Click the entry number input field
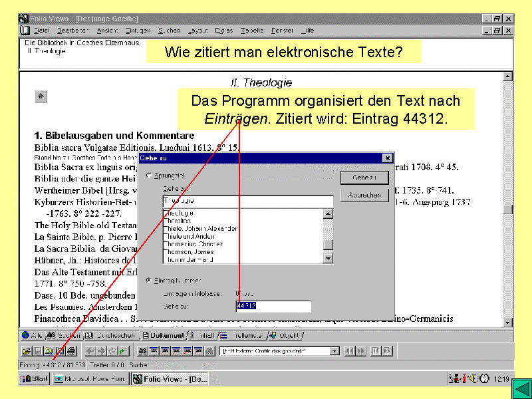 click(x=273, y=306)
